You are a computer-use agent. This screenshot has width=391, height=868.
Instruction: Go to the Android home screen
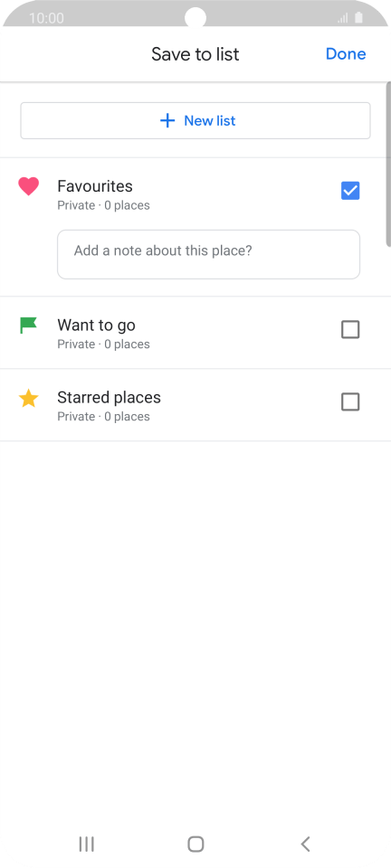point(195,844)
